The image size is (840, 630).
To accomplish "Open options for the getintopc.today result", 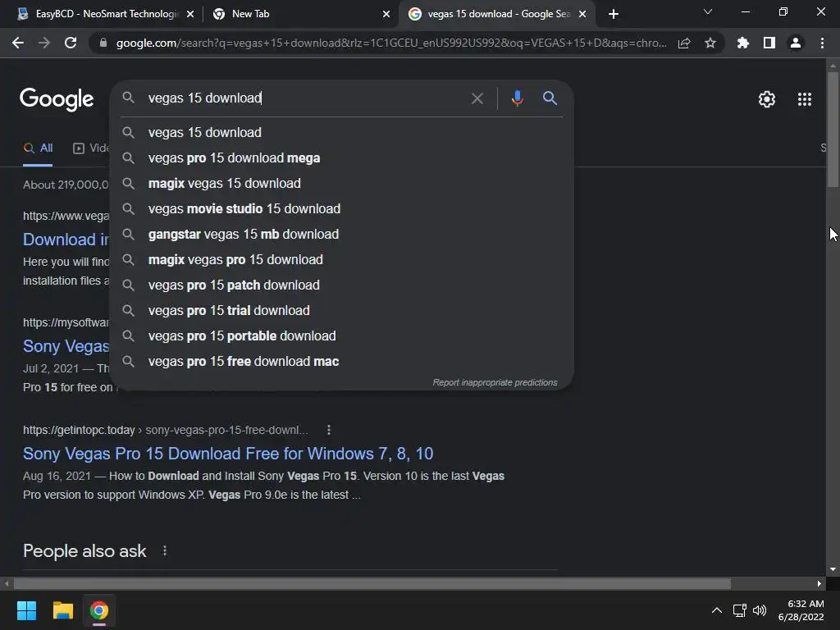I will pyautogui.click(x=329, y=430).
